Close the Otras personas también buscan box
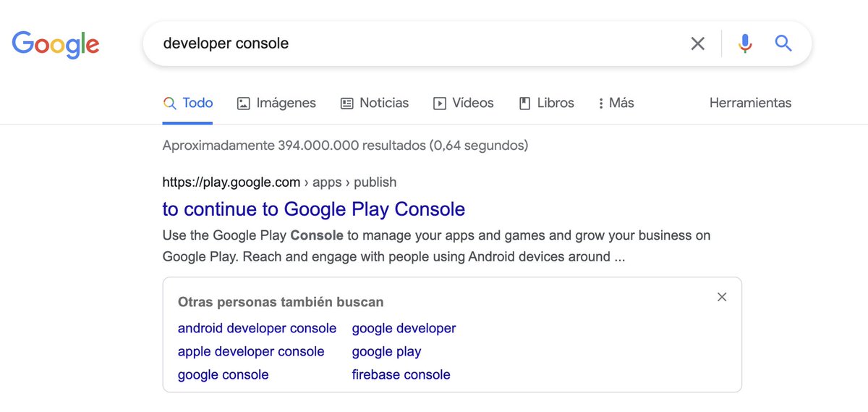 coord(722,297)
